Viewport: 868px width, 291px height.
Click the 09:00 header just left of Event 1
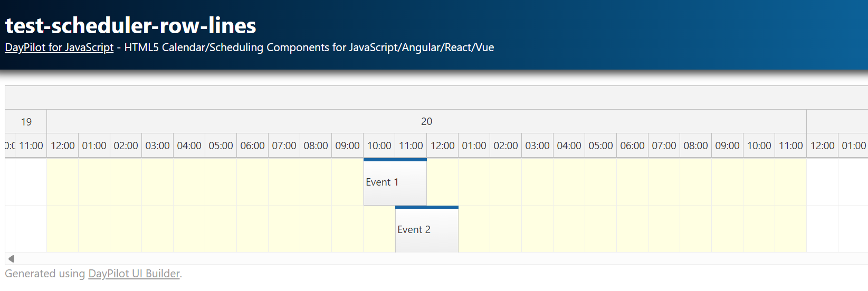click(347, 146)
